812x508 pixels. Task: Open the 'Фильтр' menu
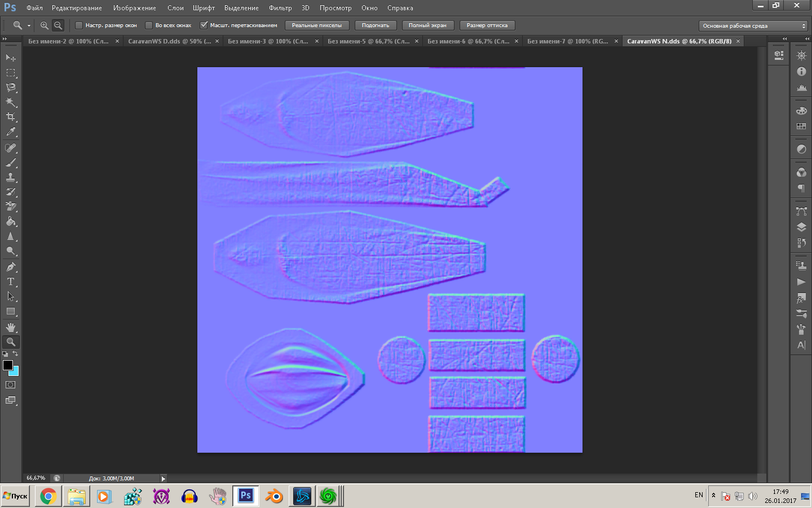tap(280, 8)
